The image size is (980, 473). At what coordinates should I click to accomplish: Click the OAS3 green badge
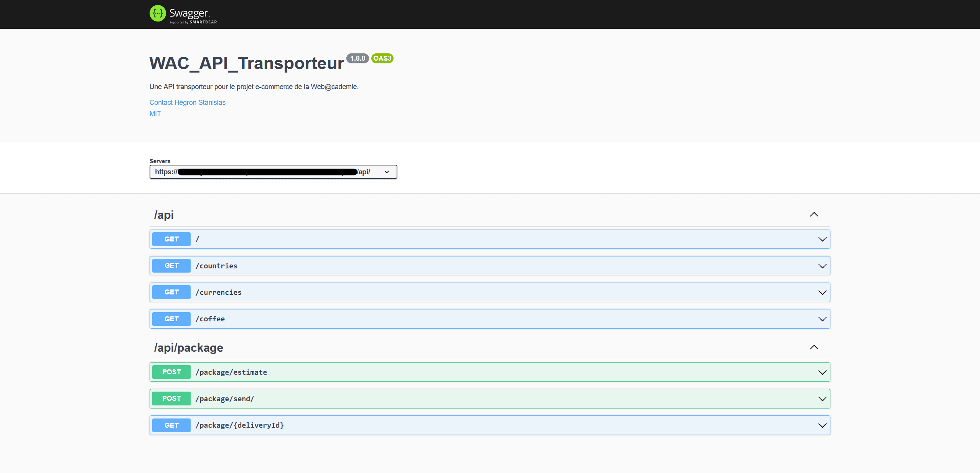coord(382,58)
